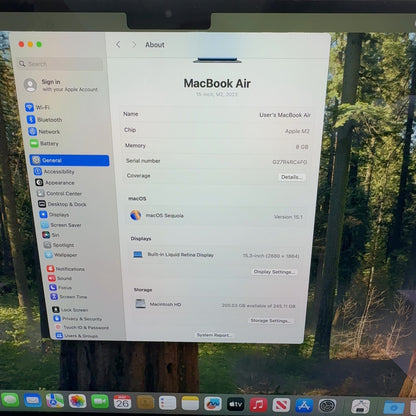Go forward using the right chevron
The width and height of the screenshot is (416, 416).
click(134, 44)
